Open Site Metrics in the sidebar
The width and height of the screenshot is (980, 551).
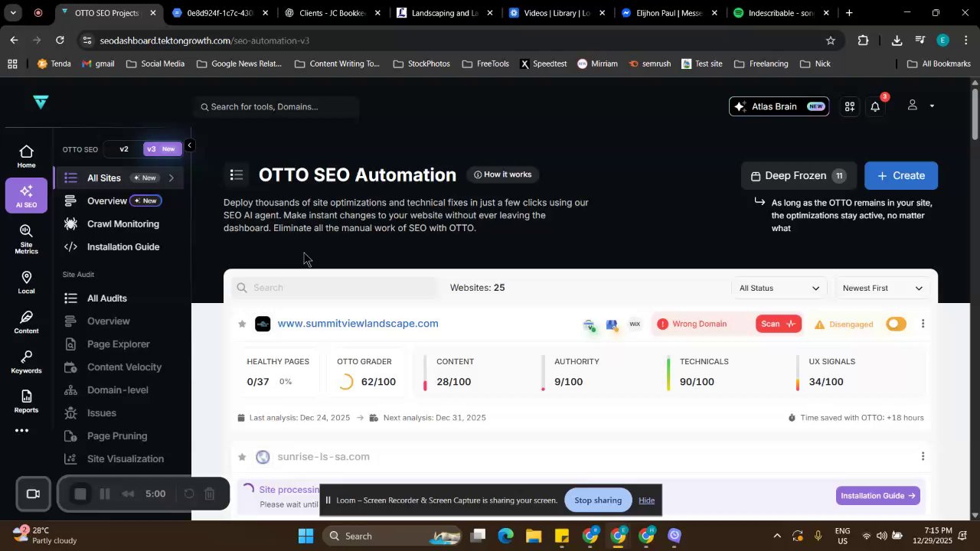point(26,239)
